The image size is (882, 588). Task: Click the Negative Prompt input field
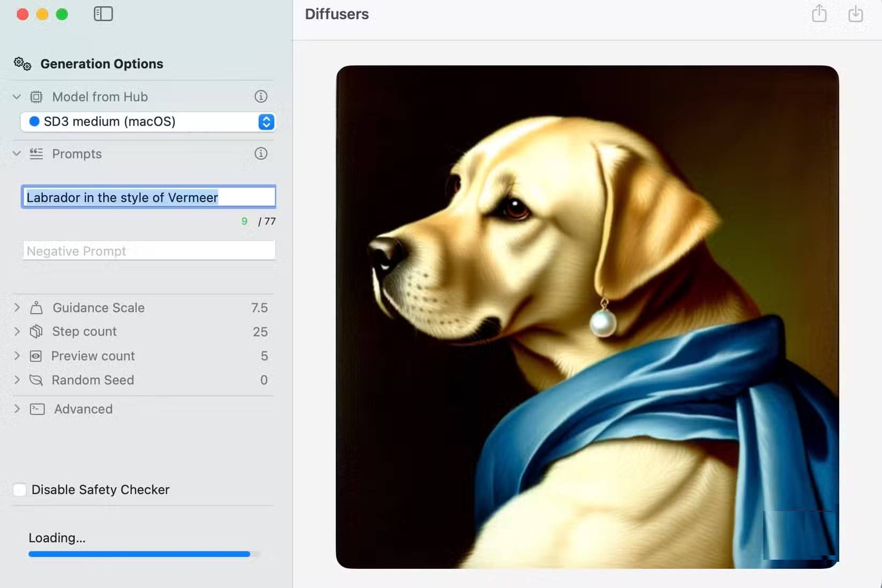(148, 250)
